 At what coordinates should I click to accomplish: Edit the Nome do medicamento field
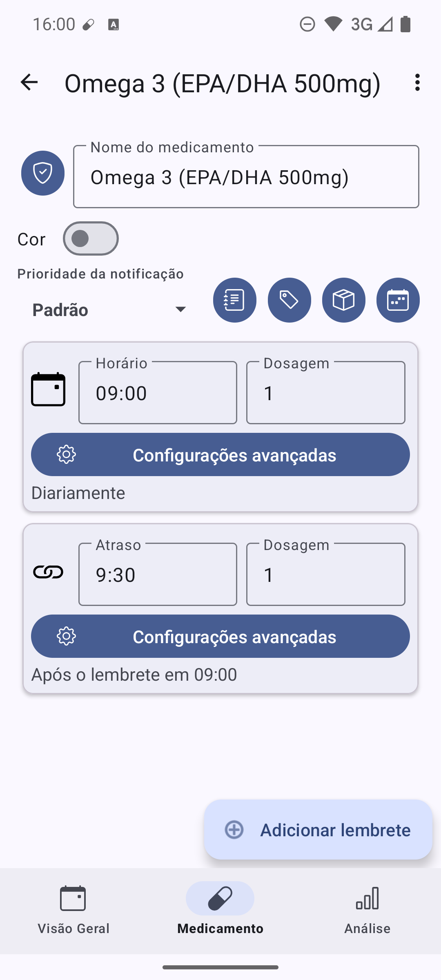pyautogui.click(x=246, y=177)
